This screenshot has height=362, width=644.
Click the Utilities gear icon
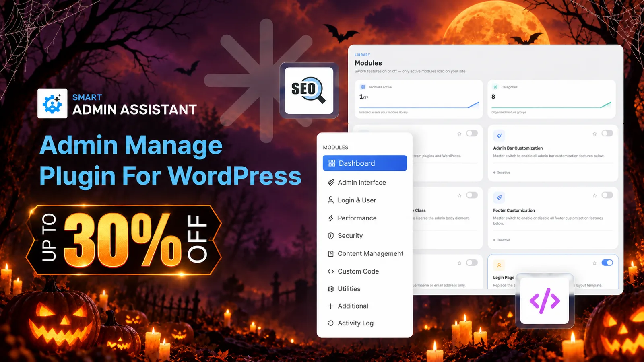click(331, 289)
